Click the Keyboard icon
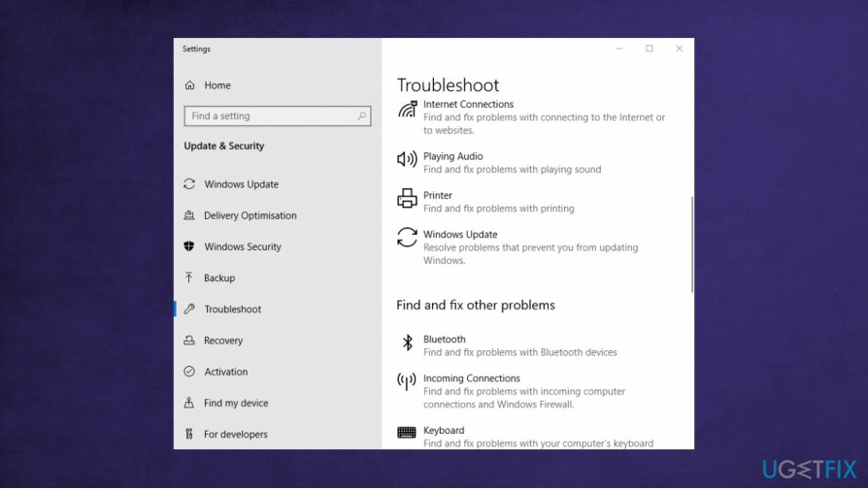 click(x=407, y=432)
